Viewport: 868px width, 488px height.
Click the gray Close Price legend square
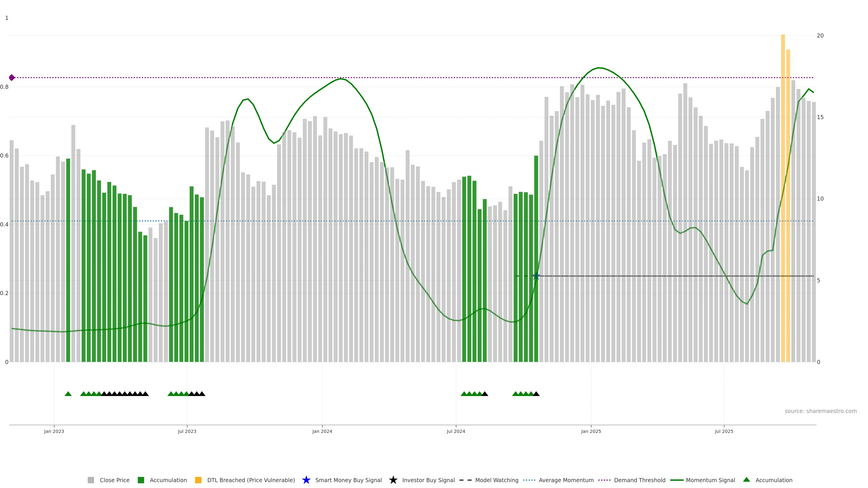(91, 480)
